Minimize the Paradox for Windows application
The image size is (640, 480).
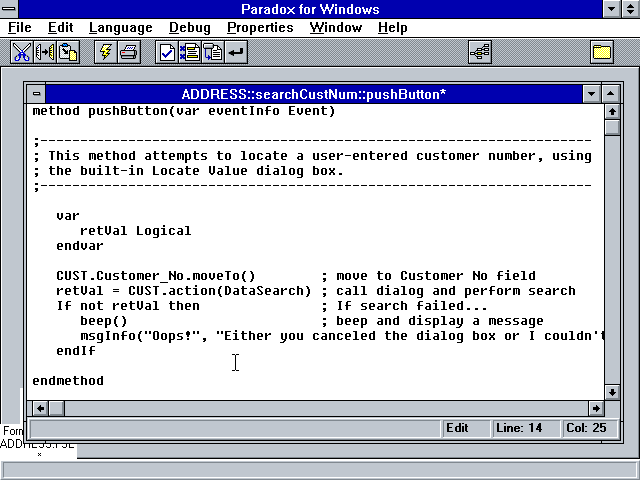point(611,9)
